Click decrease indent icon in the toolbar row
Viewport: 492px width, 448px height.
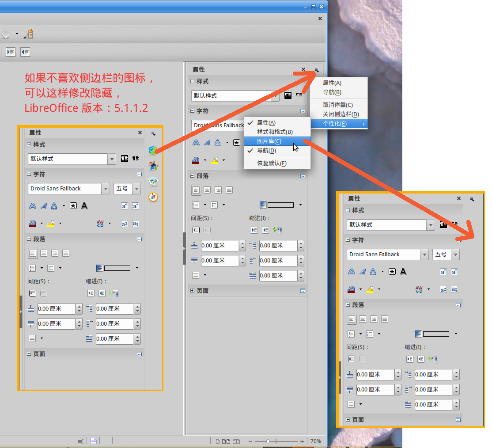25,52
